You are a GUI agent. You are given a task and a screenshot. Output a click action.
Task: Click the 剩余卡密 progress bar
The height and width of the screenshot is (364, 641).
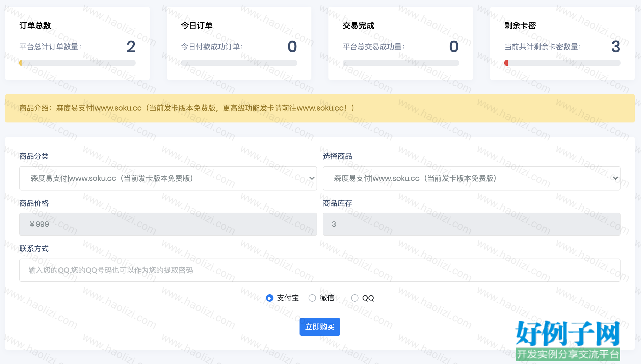click(x=562, y=63)
